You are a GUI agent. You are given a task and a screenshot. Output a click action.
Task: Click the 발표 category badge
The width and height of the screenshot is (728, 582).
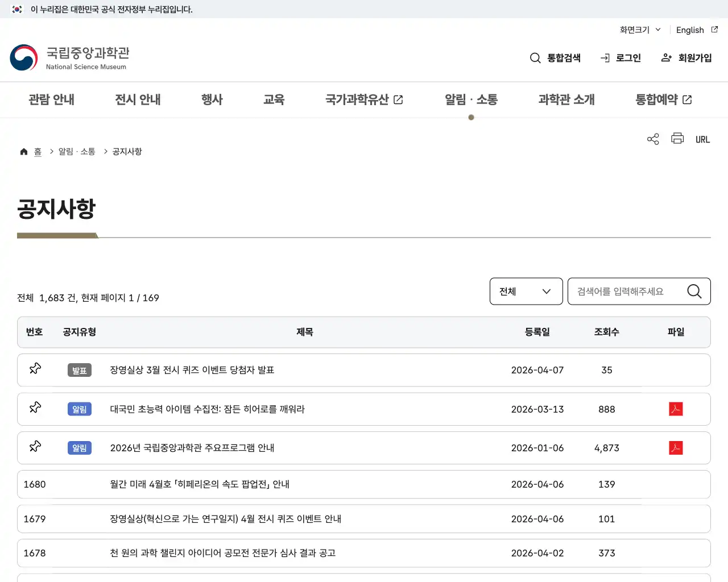[x=79, y=370]
